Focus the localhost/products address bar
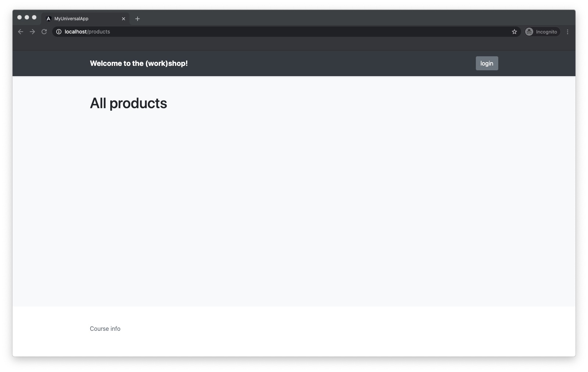The height and width of the screenshot is (372, 588). 286,32
